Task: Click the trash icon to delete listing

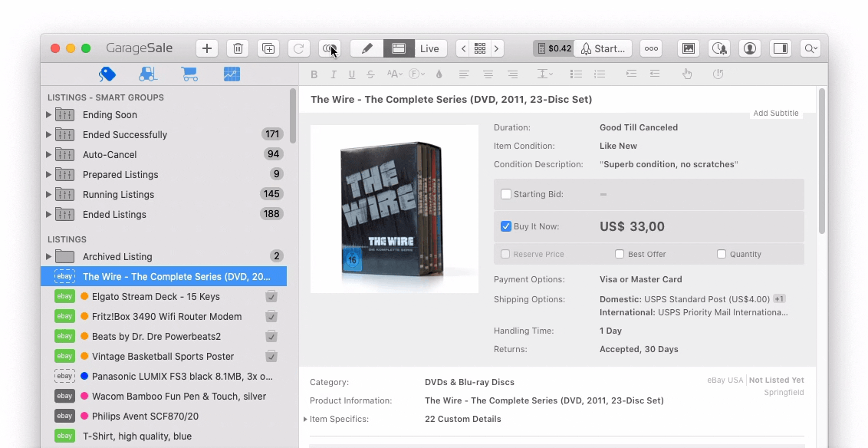Action: pos(237,48)
